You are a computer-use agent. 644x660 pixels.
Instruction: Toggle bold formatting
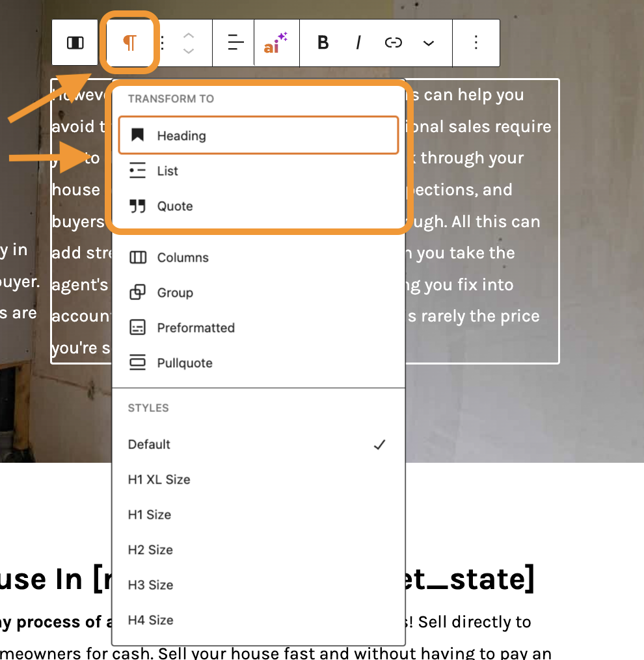(x=323, y=42)
